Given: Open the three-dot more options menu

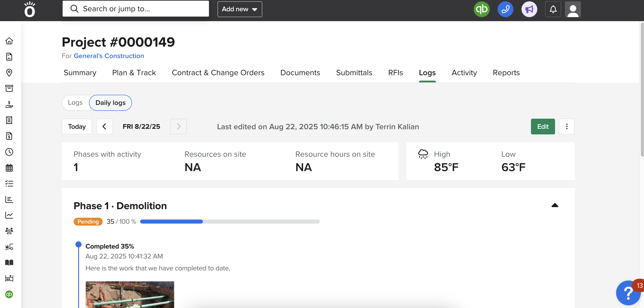Looking at the screenshot, I should pos(567,127).
